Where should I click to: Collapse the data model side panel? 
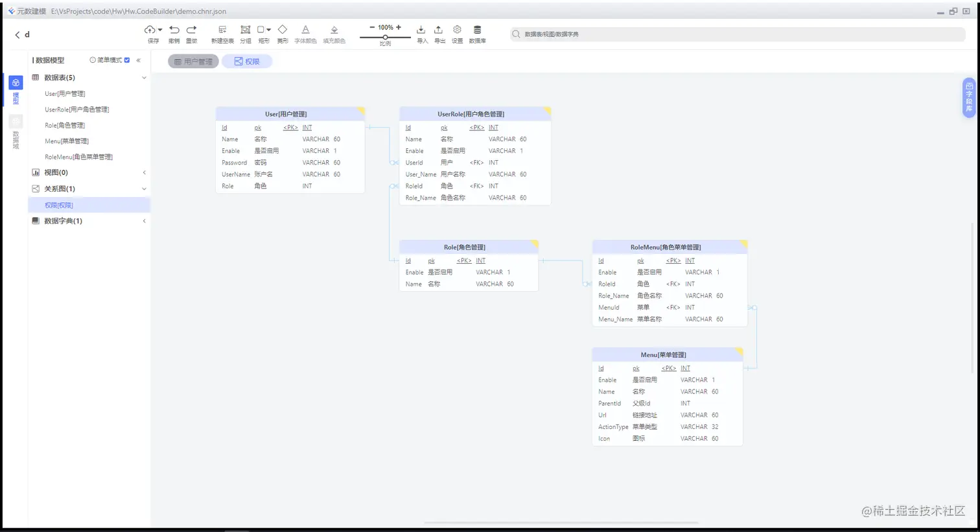(x=138, y=60)
